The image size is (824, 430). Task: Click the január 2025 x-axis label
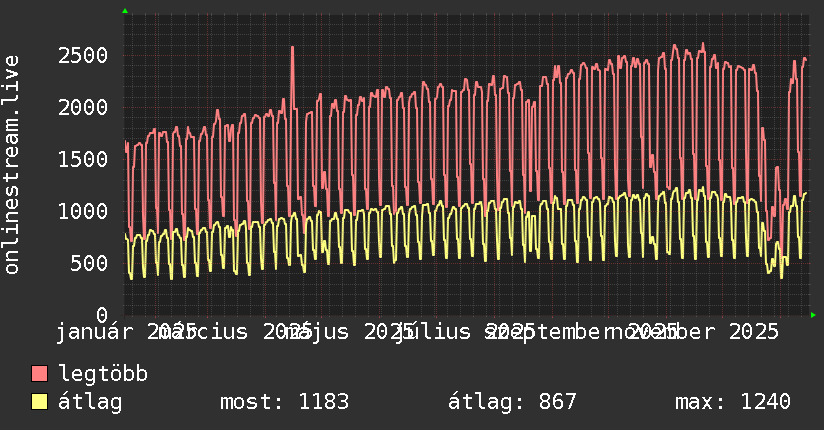[x=126, y=332]
